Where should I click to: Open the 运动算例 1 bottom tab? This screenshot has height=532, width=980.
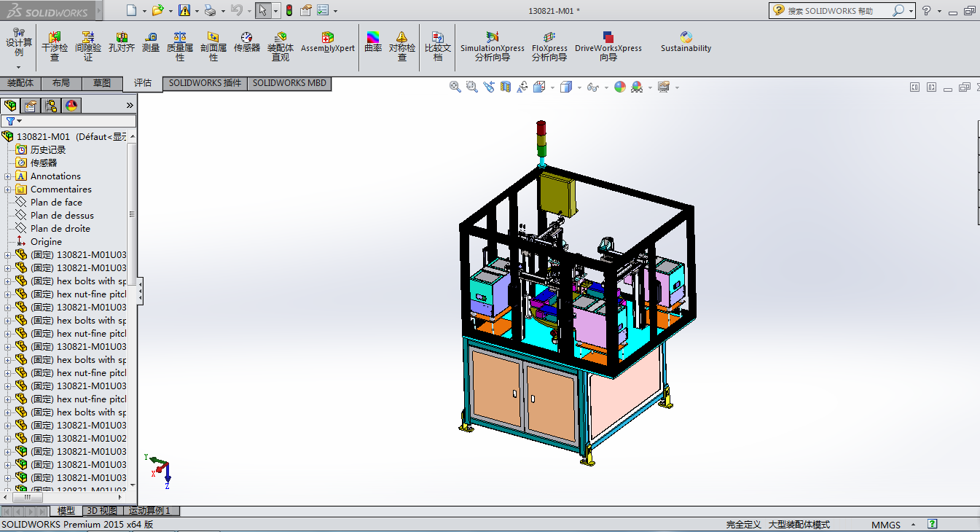pyautogui.click(x=149, y=511)
